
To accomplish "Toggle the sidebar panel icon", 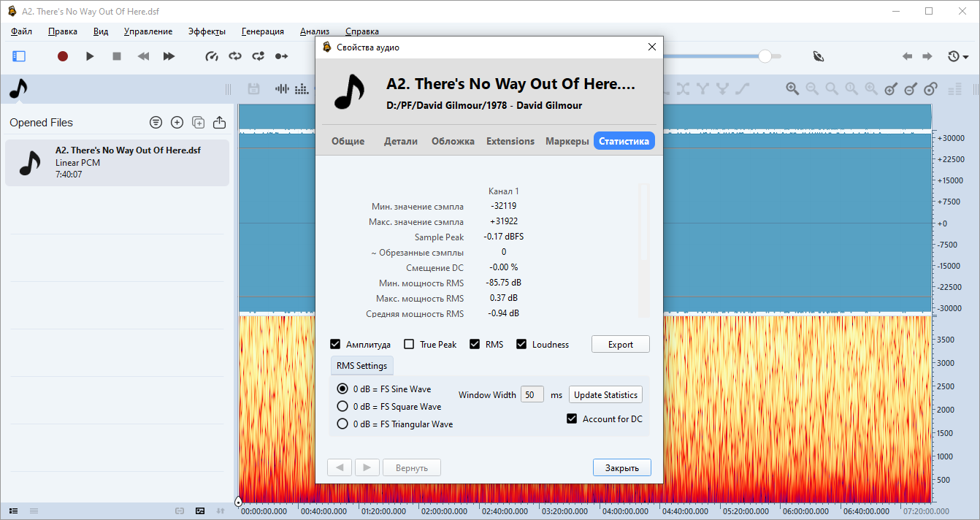I will coord(19,56).
